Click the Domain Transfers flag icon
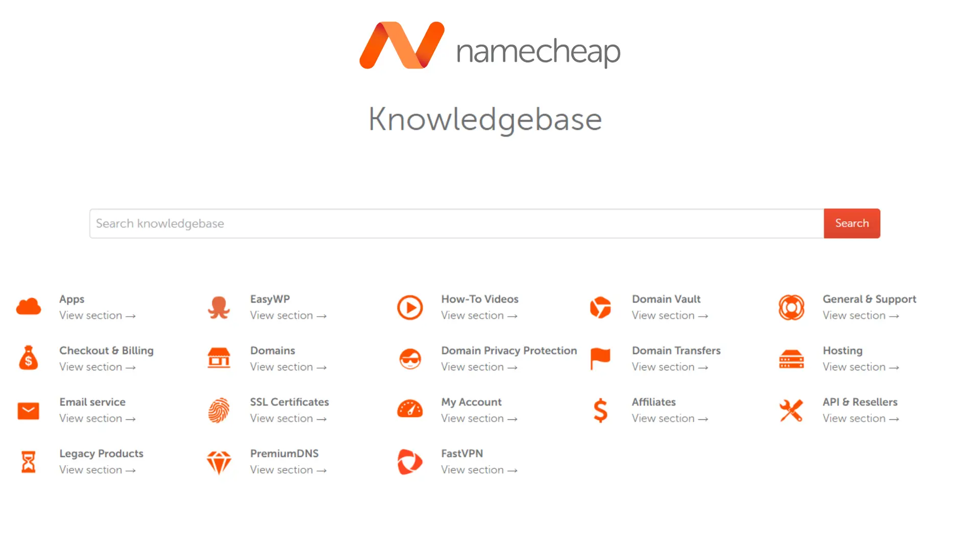 tap(600, 359)
